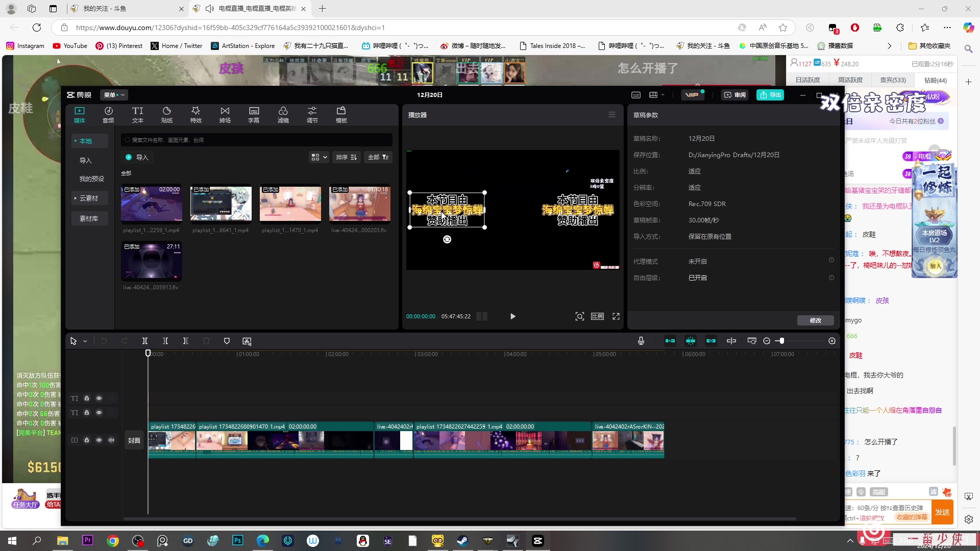Toggle visibility of top text track
The width and height of the screenshot is (980, 551).
[100, 397]
